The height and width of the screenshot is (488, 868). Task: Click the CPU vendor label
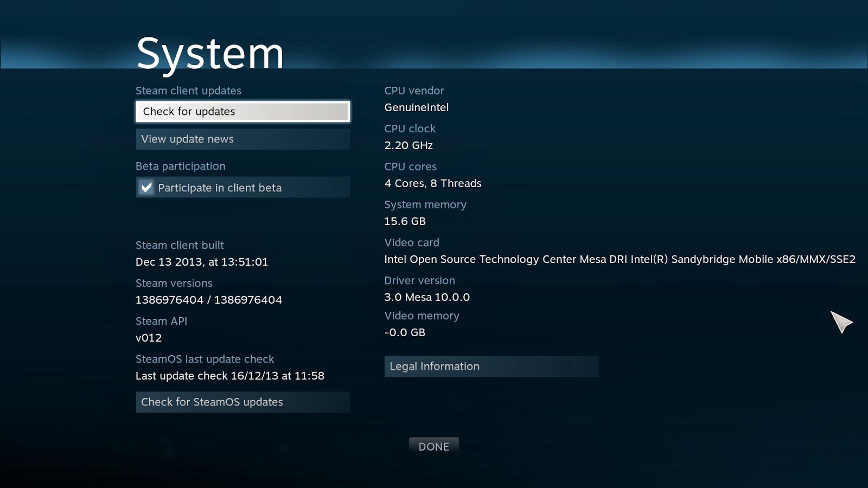coord(414,91)
